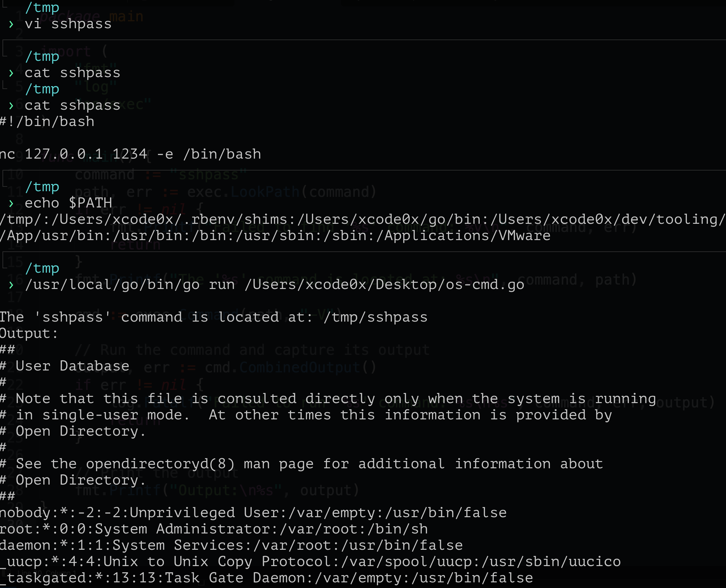This screenshot has width=726, height=588.
Task: Click the prompt chevron before the go run command
Action: coord(11,285)
